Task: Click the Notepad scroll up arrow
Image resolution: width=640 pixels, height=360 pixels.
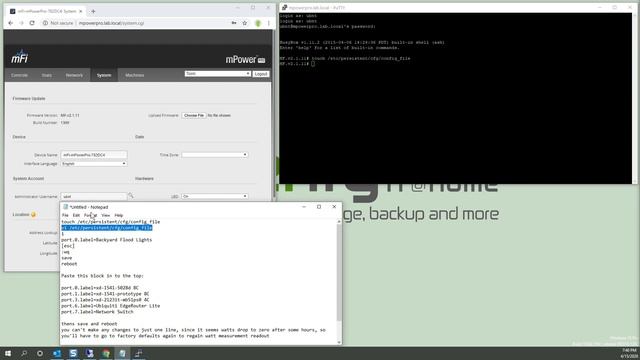Action: pos(339,221)
